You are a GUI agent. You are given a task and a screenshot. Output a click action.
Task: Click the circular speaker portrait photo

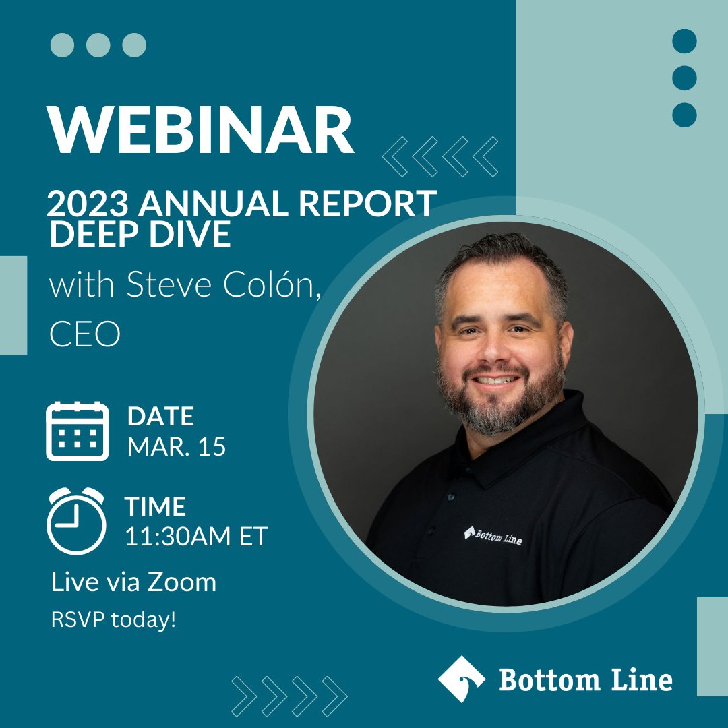click(x=506, y=414)
